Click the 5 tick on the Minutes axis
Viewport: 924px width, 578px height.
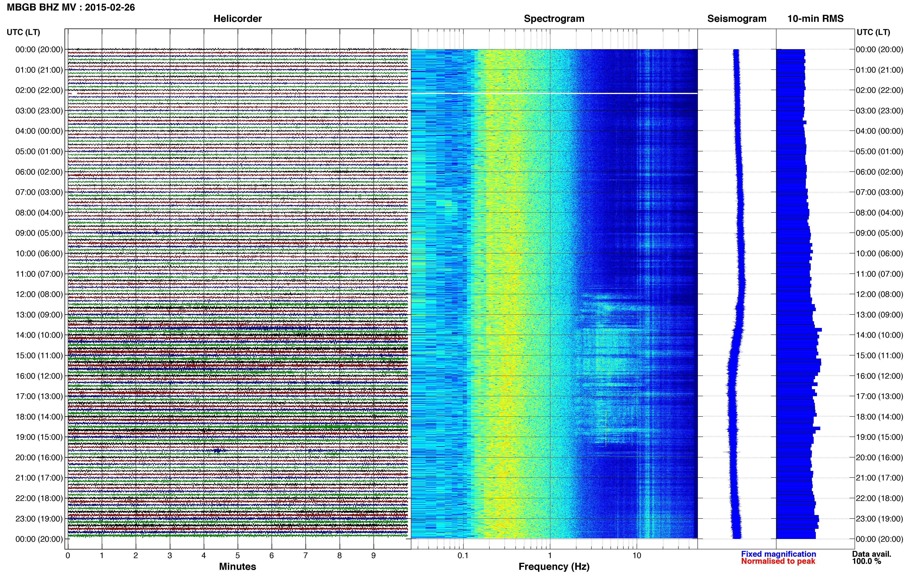click(238, 555)
